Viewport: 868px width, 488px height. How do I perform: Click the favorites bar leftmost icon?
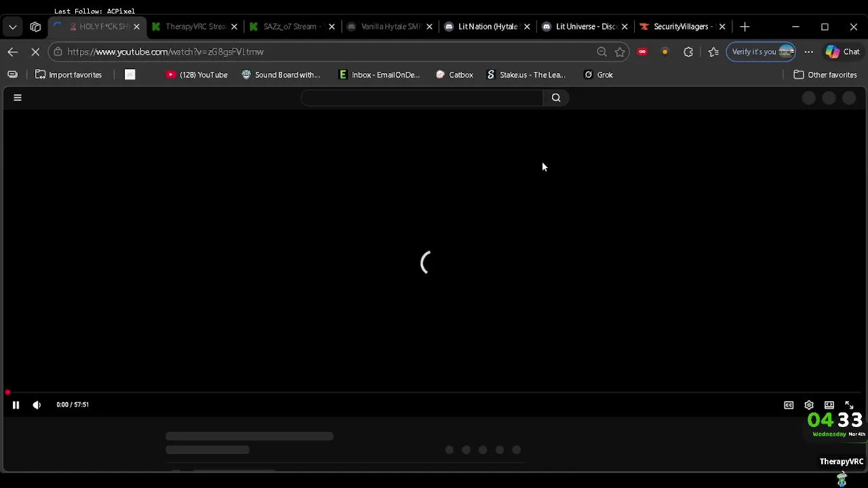pos(12,75)
